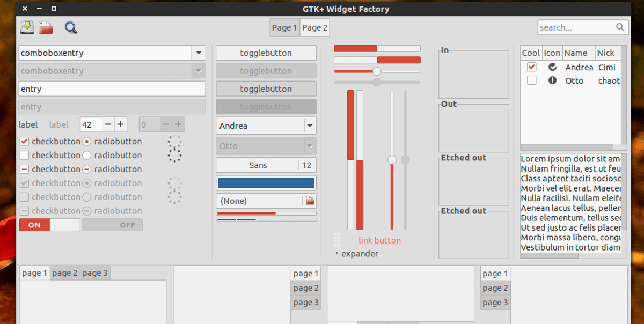644x324 pixels.
Task: Click the link button hyperlink
Action: 379,240
